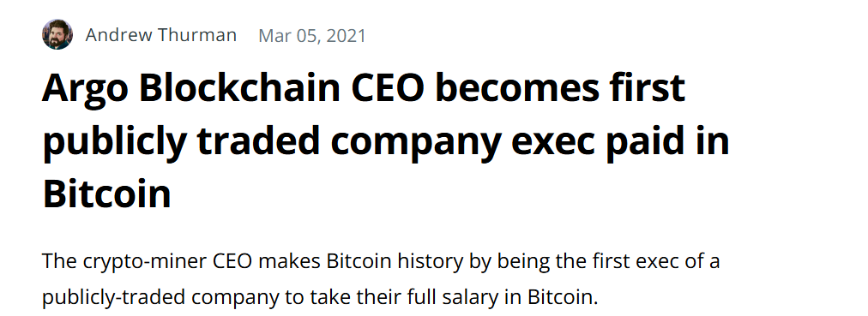Click the bold "Bitcoin" on headline's last line
The width and height of the screenshot is (868, 316).
[x=107, y=194]
